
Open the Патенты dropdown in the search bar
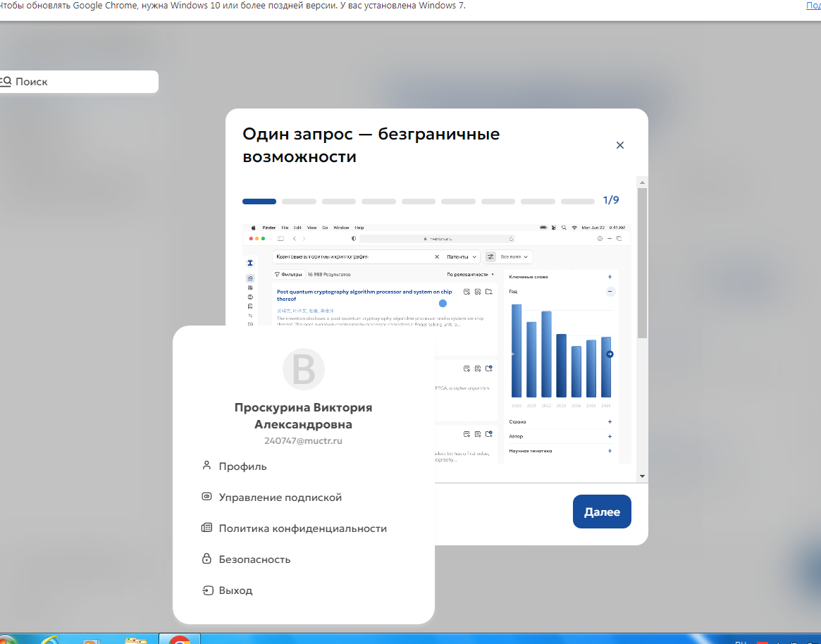tap(462, 256)
